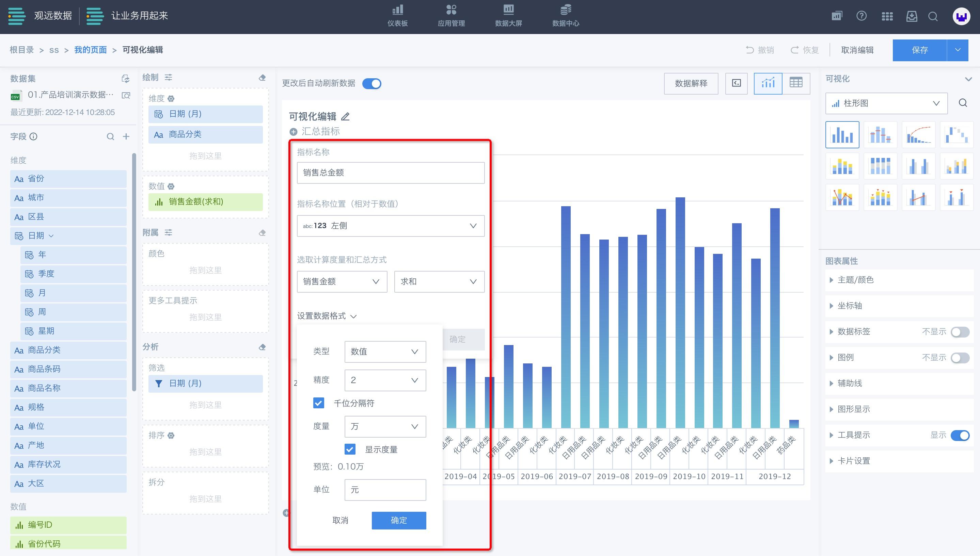Image resolution: width=980 pixels, height=556 pixels.
Task: Click the plus icon beside 汇总指标
Action: pyautogui.click(x=294, y=132)
